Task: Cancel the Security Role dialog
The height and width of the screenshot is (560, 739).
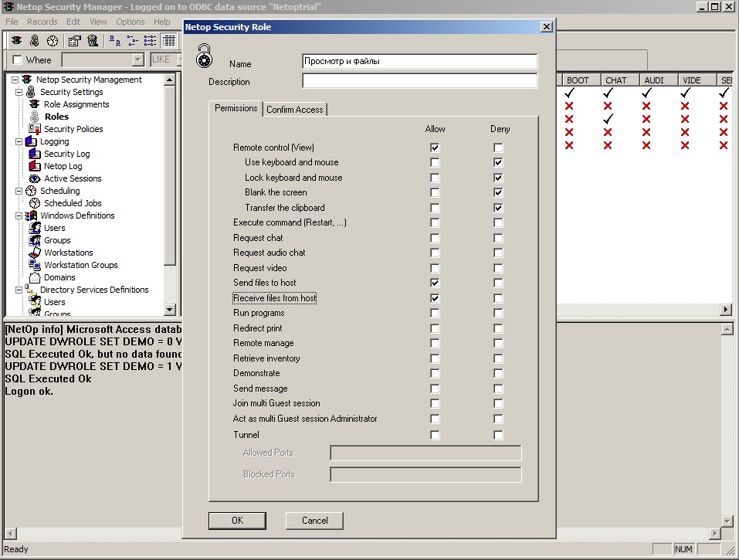Action: point(314,521)
